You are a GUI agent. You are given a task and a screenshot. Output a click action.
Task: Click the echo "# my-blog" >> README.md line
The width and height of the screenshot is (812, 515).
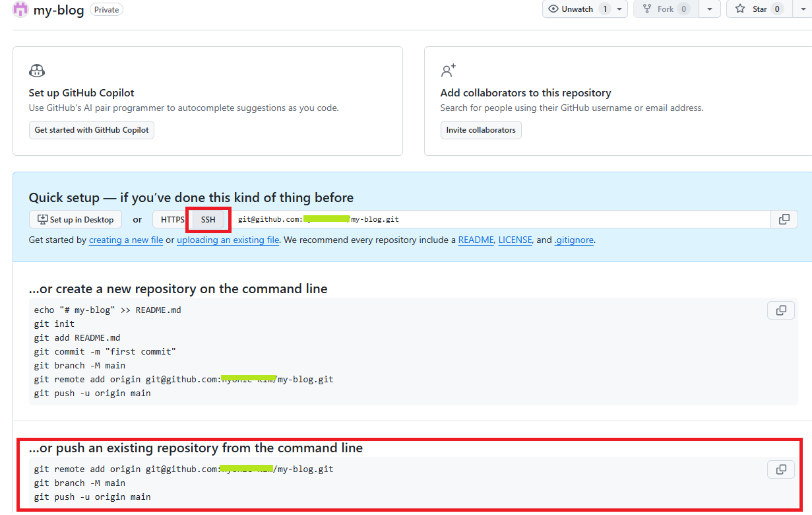pyautogui.click(x=108, y=310)
